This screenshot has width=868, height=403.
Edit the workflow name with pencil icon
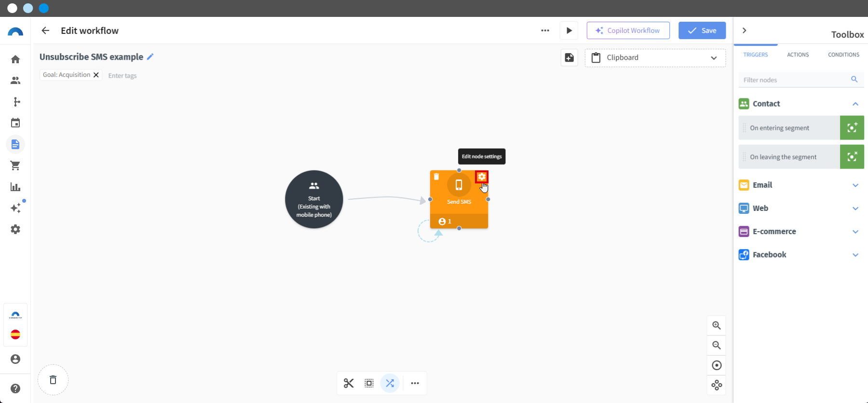(x=150, y=56)
